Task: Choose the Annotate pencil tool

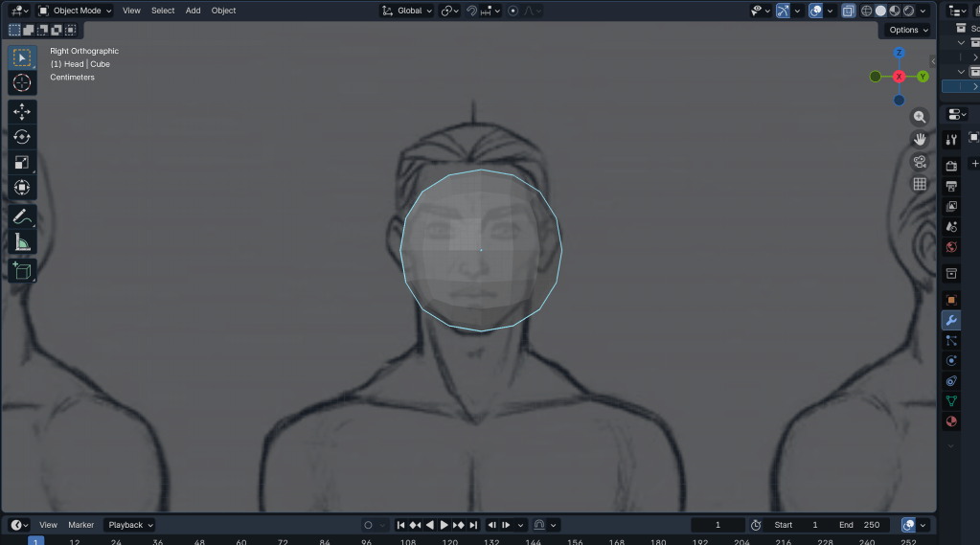Action: pos(22,216)
